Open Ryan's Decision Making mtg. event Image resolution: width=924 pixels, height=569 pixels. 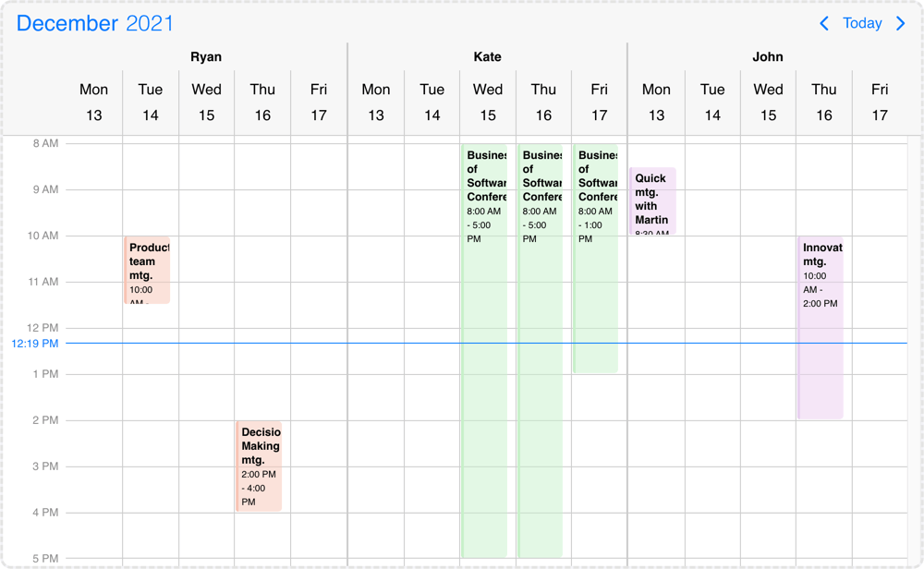259,466
